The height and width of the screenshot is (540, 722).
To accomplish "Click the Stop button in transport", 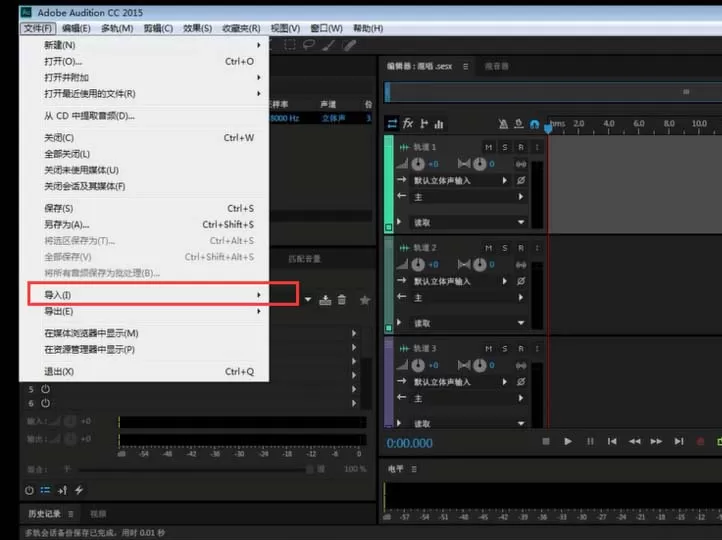I will [x=546, y=441].
